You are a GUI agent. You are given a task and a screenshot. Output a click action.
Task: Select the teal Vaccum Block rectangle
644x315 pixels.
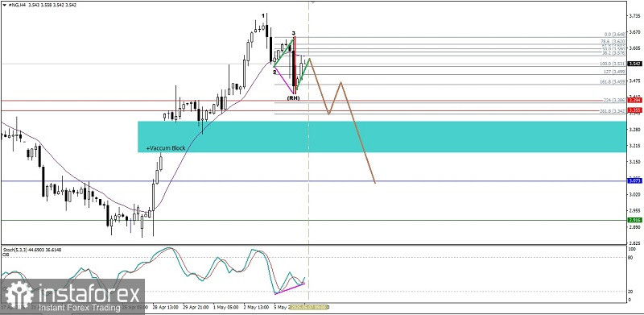382,136
